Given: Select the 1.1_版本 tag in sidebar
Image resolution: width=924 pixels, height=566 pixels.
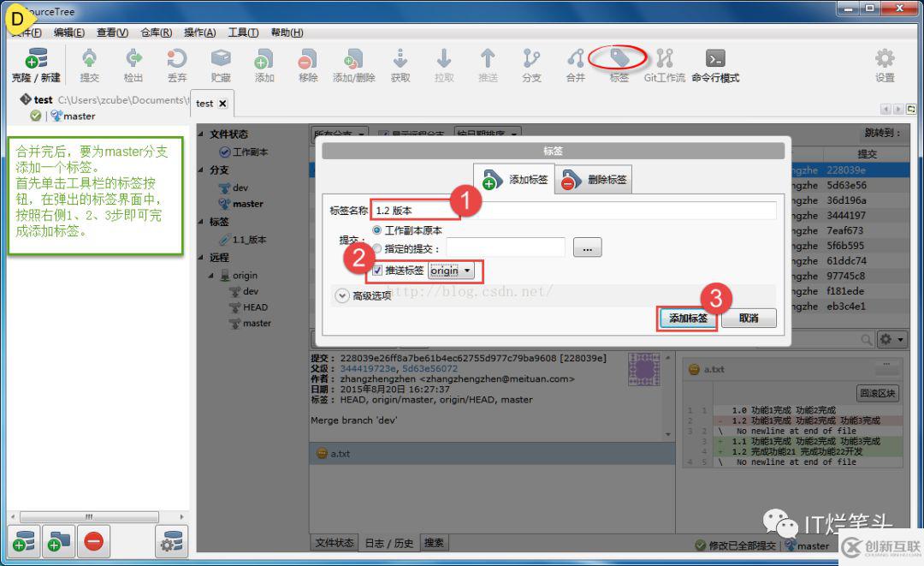Looking at the screenshot, I should point(249,240).
